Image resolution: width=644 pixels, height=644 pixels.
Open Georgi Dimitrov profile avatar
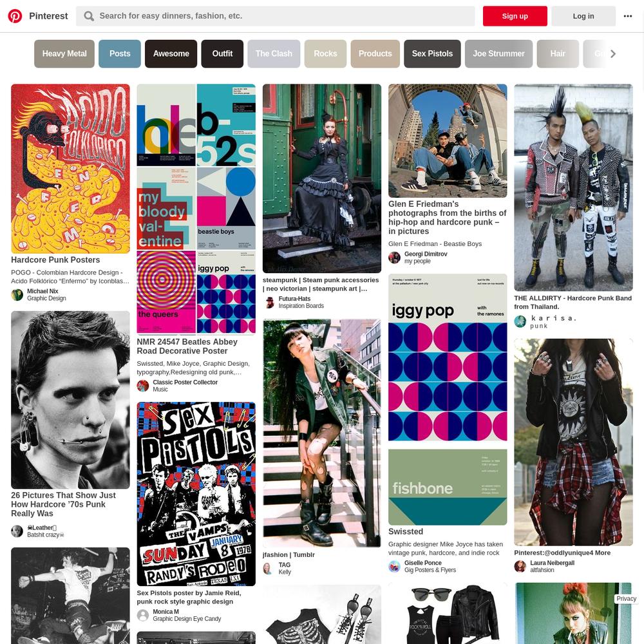[x=394, y=258]
